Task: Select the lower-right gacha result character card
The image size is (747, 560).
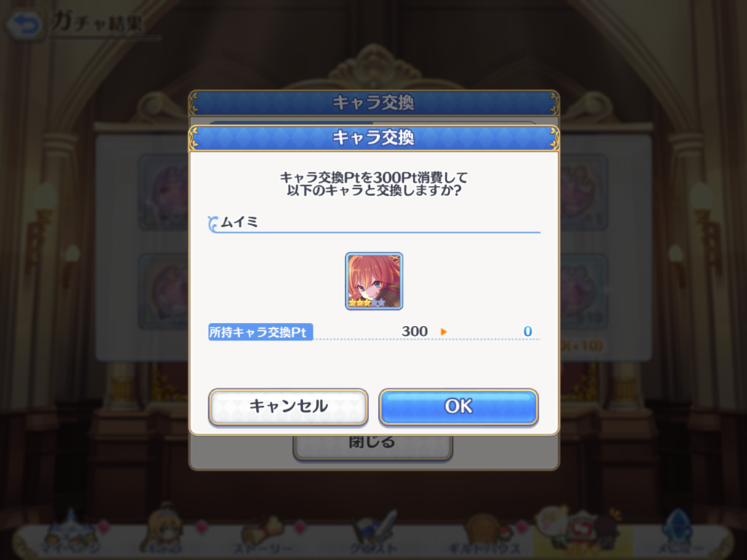Action: coord(584,292)
